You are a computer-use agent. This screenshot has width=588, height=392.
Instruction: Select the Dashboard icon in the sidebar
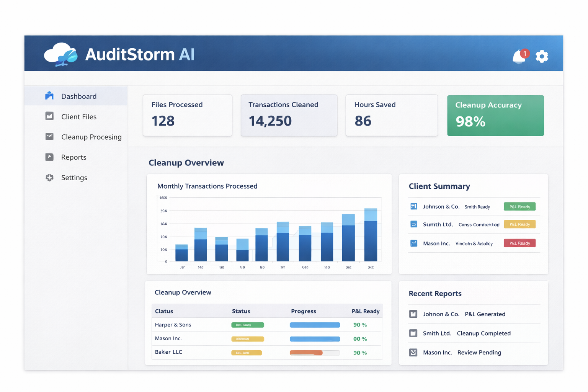pos(49,95)
